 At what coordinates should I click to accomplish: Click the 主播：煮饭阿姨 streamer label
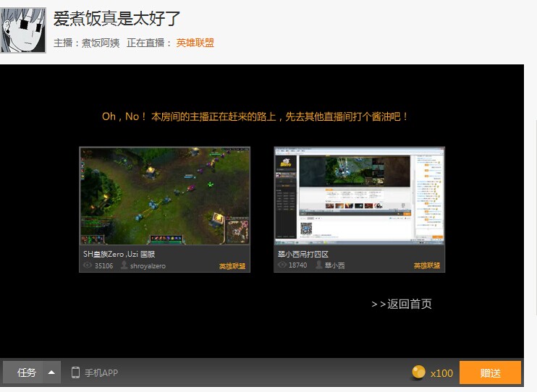point(87,43)
